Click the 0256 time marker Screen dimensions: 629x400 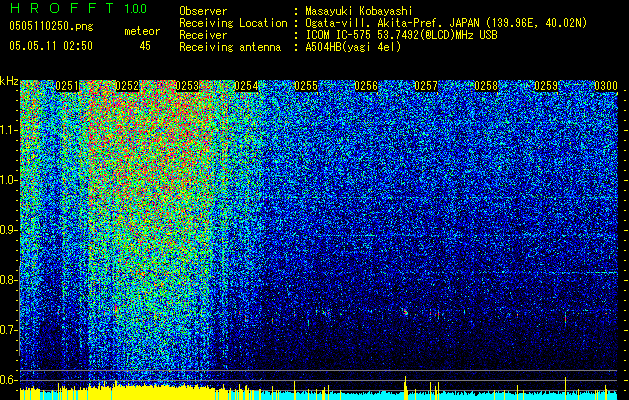tap(366, 86)
